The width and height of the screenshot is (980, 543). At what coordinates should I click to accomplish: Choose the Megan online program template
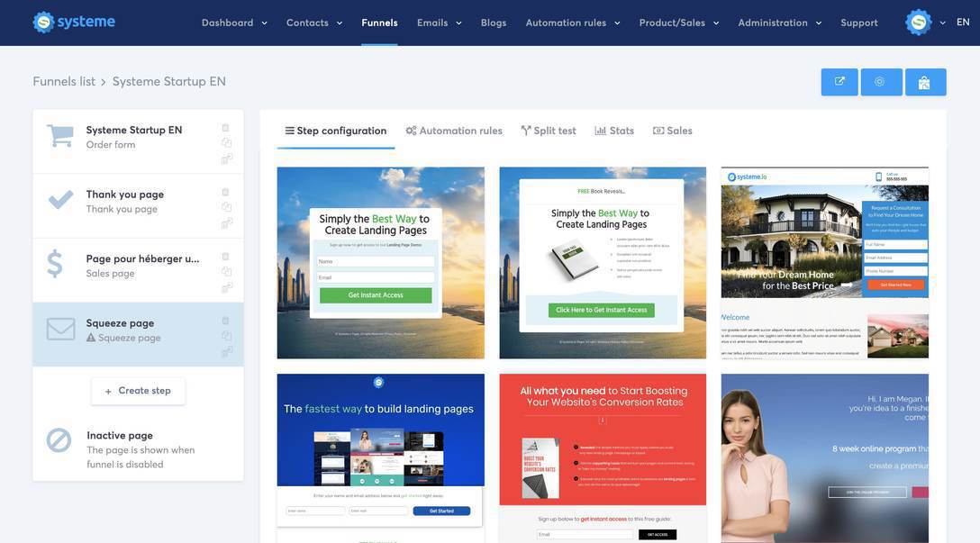point(824,458)
